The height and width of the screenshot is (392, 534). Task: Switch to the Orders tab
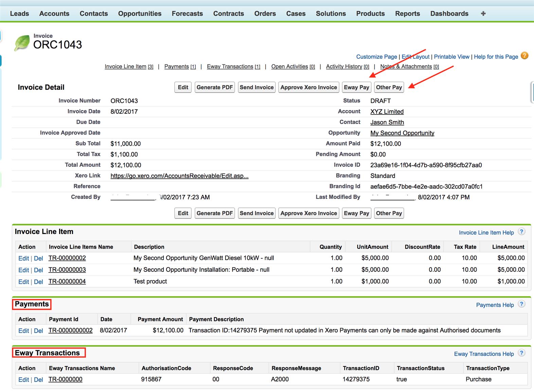pos(265,14)
